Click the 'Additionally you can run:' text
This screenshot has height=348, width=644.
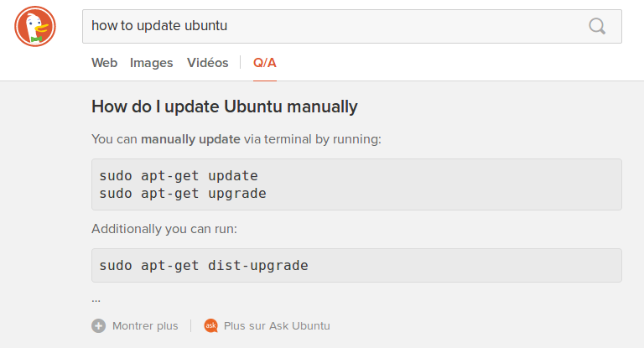point(166,228)
